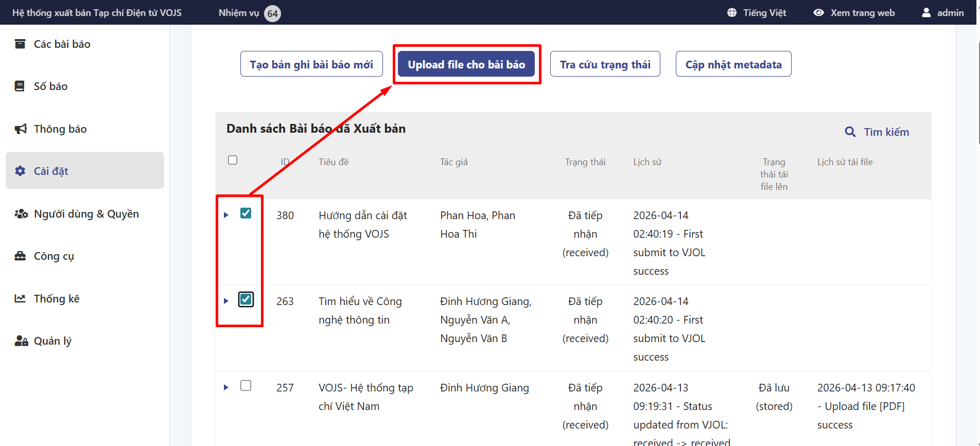Check the checkbox for article 257
The height and width of the screenshot is (446, 980).
click(x=246, y=385)
